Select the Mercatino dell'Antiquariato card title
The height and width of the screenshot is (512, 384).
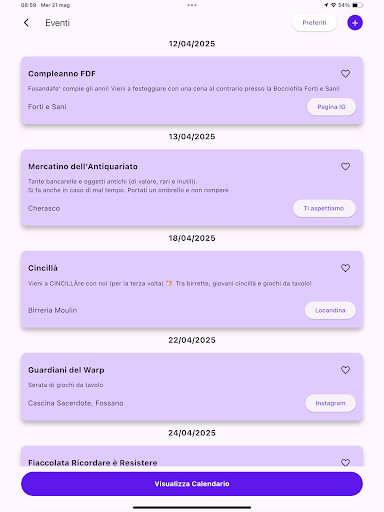pyautogui.click(x=83, y=166)
